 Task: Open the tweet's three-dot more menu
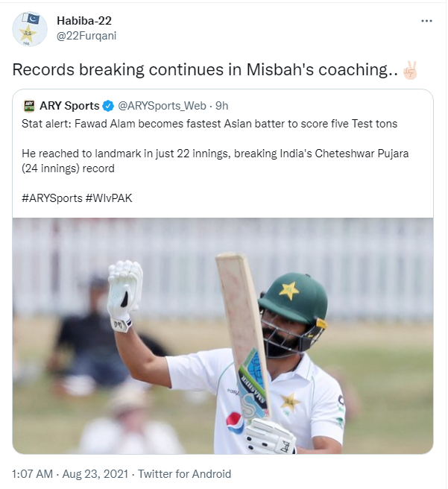(x=426, y=22)
